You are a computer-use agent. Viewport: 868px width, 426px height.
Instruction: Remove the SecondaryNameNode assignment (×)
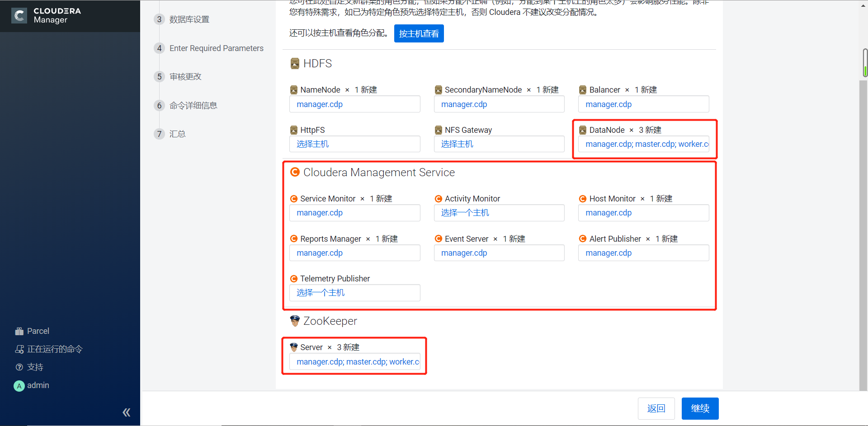tap(528, 90)
